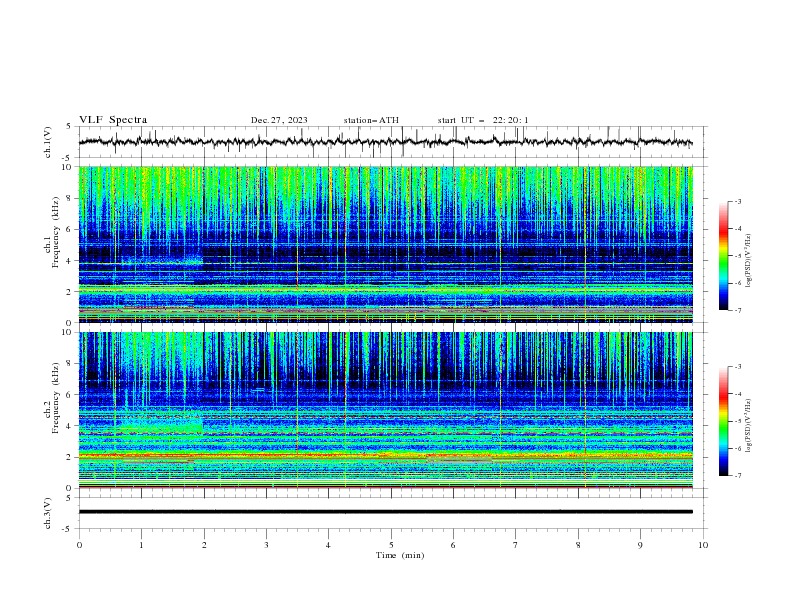The height and width of the screenshot is (612, 792).
Task: Click the ch.1 frequency axis "2" tick label
Action: point(70,291)
